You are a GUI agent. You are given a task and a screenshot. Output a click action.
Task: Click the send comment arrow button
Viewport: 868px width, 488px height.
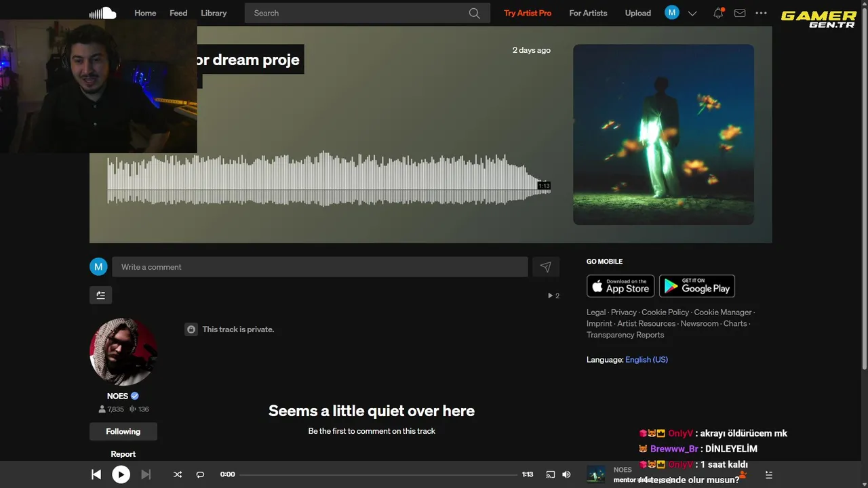(546, 267)
